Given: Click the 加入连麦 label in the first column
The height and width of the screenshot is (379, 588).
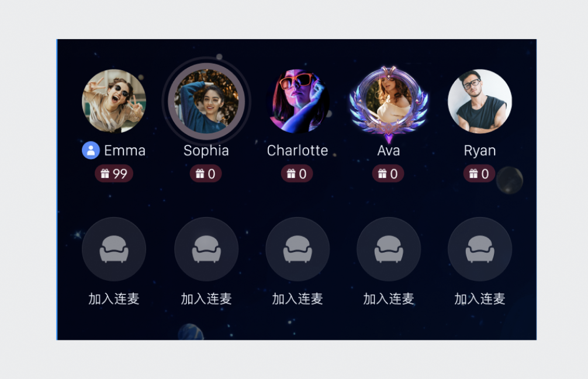Looking at the screenshot, I should click(x=114, y=299).
